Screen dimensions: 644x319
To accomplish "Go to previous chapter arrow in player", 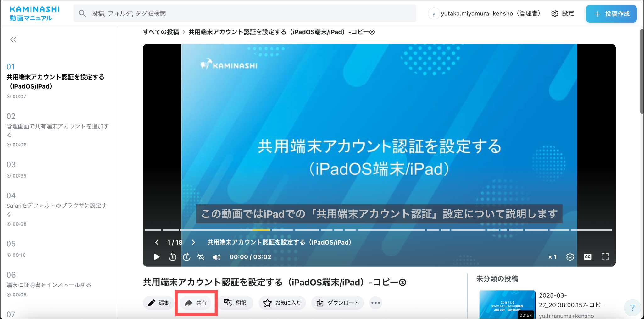I will (157, 242).
